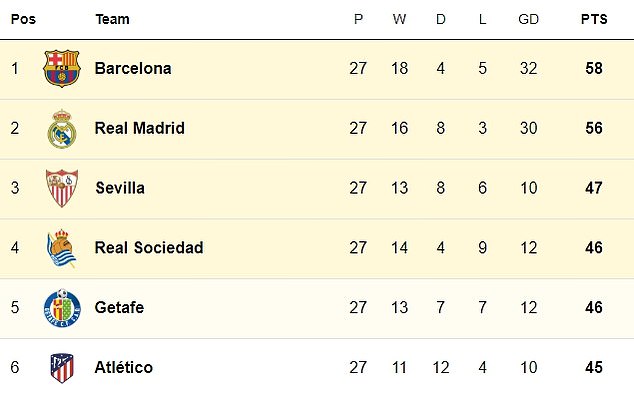This screenshot has width=634, height=397.
Task: Select the Sevilla team name
Action: (x=120, y=188)
